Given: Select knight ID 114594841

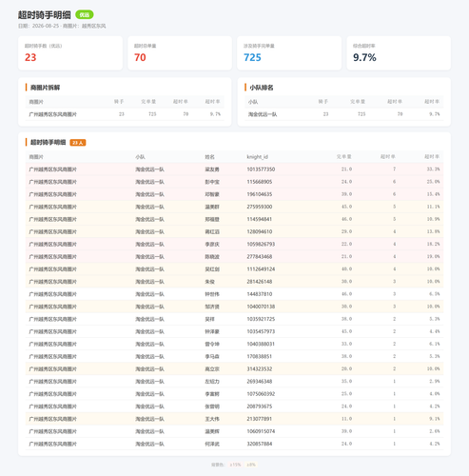Looking at the screenshot, I should coord(260,219).
